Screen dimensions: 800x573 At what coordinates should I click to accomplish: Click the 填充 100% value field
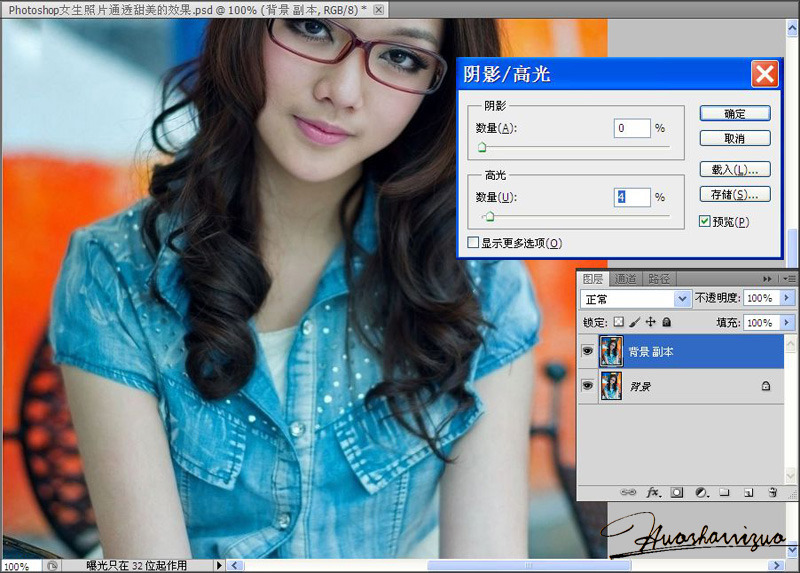tap(761, 322)
